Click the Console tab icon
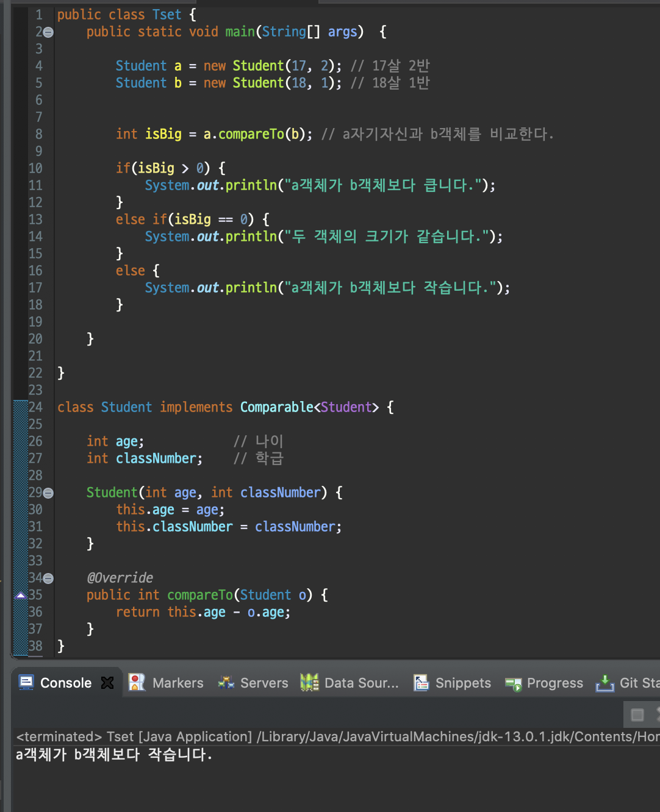 click(x=26, y=683)
